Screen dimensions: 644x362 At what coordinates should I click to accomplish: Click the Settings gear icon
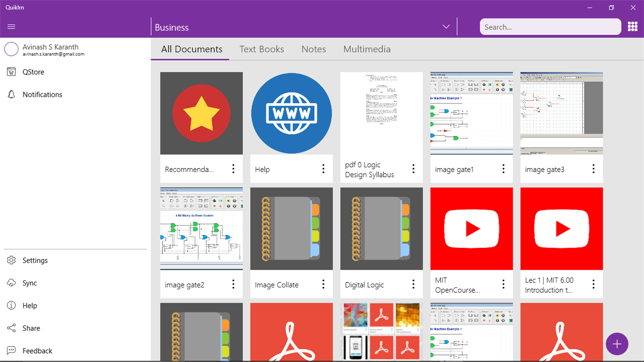[x=11, y=261]
